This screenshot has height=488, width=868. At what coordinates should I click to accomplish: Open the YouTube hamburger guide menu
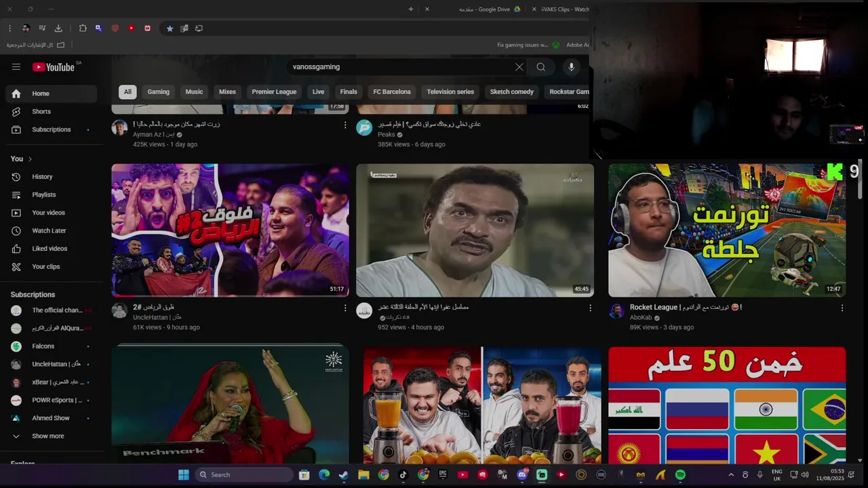coord(16,66)
